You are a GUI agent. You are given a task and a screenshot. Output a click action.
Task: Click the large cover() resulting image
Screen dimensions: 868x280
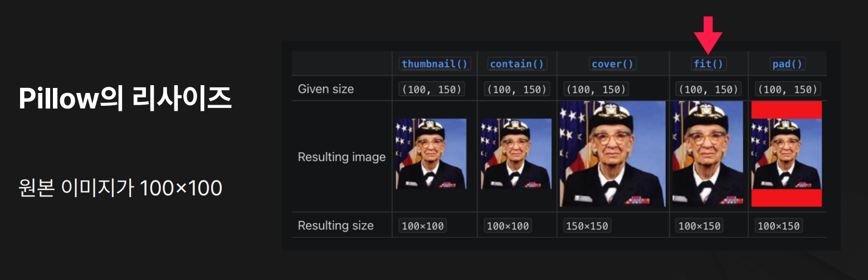tap(613, 154)
